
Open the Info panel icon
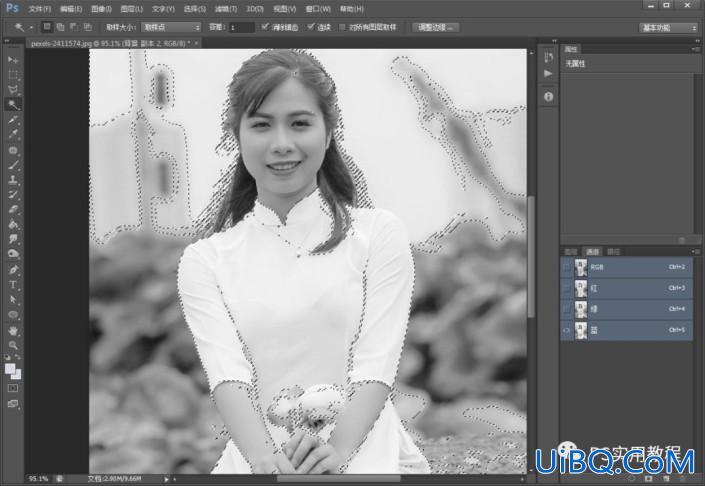pos(549,96)
